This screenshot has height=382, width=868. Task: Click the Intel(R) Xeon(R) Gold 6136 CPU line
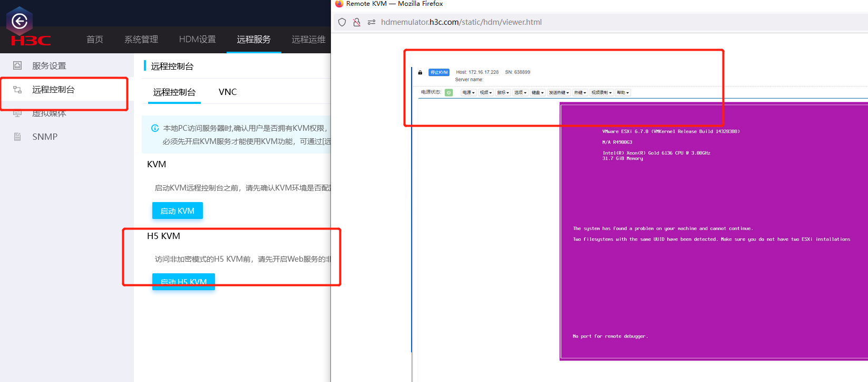[656, 153]
